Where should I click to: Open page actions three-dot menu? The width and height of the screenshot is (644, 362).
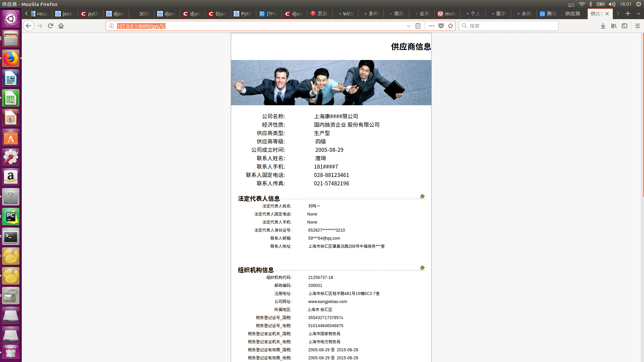[x=431, y=26]
